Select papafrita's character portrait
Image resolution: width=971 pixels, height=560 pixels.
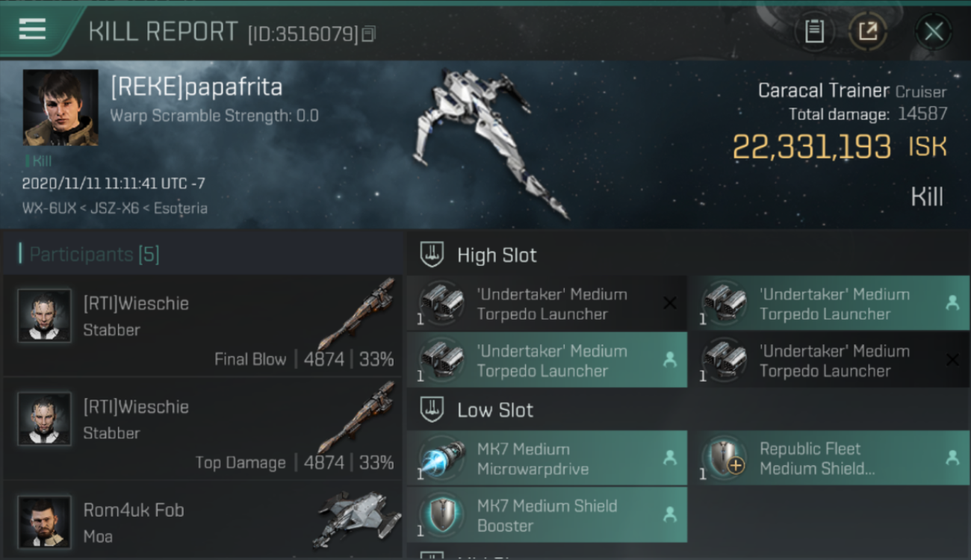click(61, 108)
